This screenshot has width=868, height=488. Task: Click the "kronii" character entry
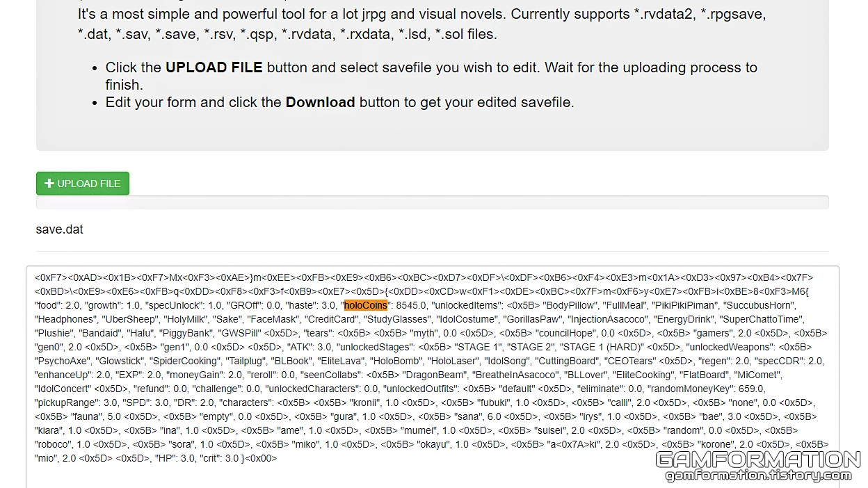pos(364,402)
